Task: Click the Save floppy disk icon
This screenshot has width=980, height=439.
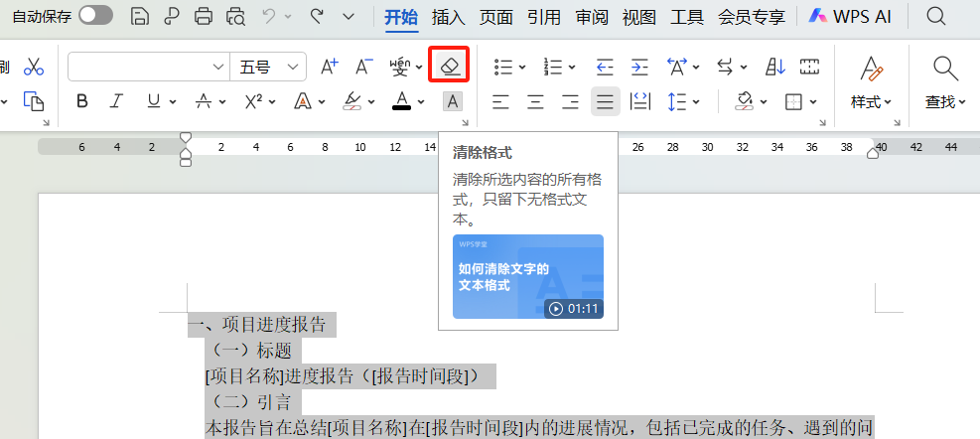Action: [x=140, y=16]
